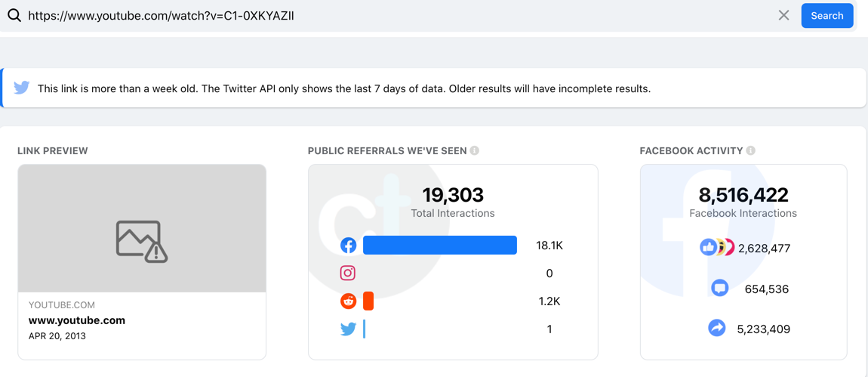Viewport: 868px width, 377px height.
Task: Click the 8,516,422 Facebook Interactions total
Action: (x=743, y=195)
